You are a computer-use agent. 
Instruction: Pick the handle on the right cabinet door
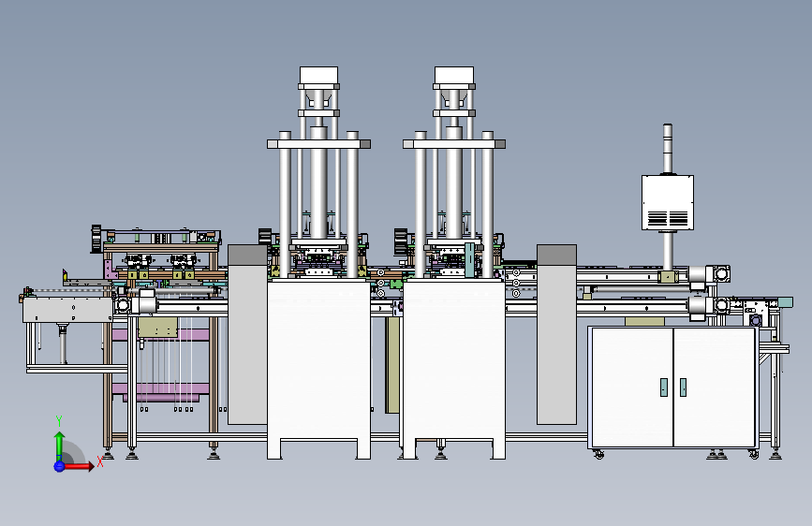(x=683, y=387)
